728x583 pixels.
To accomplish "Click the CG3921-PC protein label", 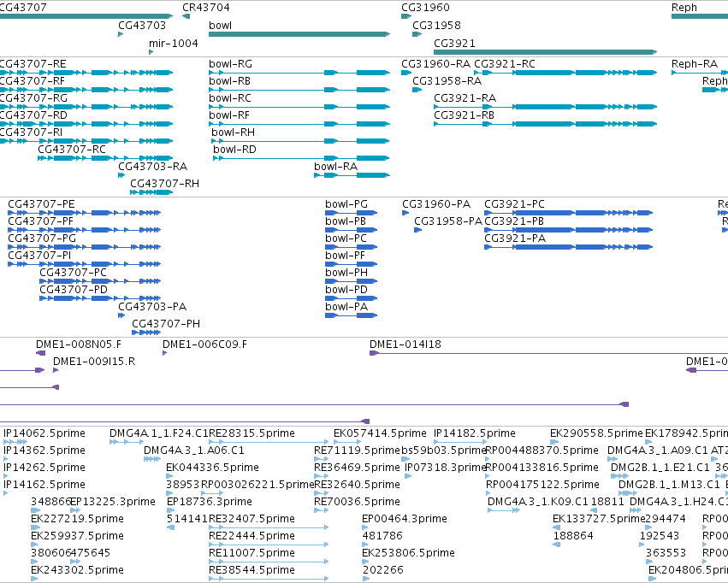I will pyautogui.click(x=514, y=204).
